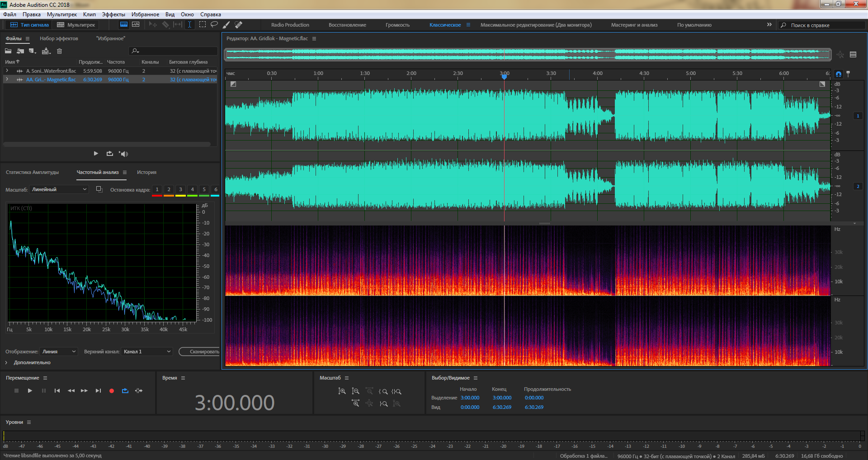Choose the Spot Healing Brush tool
Screen dimensions: 868x460
tap(239, 24)
